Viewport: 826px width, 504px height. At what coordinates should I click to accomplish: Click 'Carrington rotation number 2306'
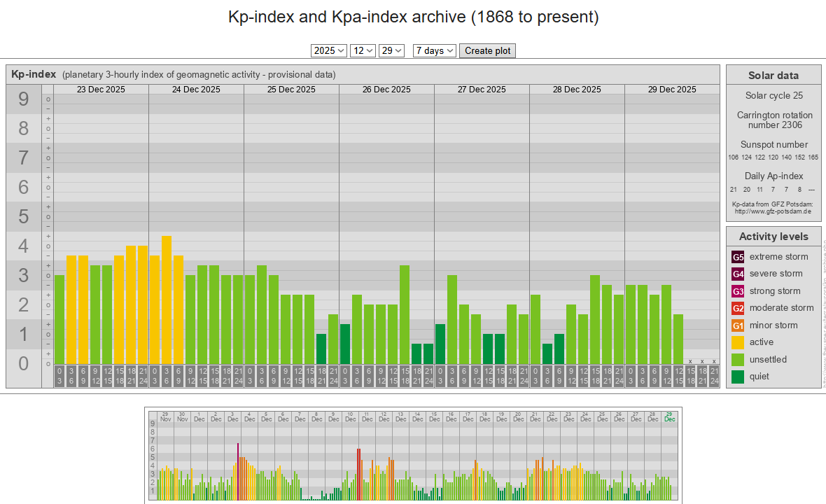point(775,120)
